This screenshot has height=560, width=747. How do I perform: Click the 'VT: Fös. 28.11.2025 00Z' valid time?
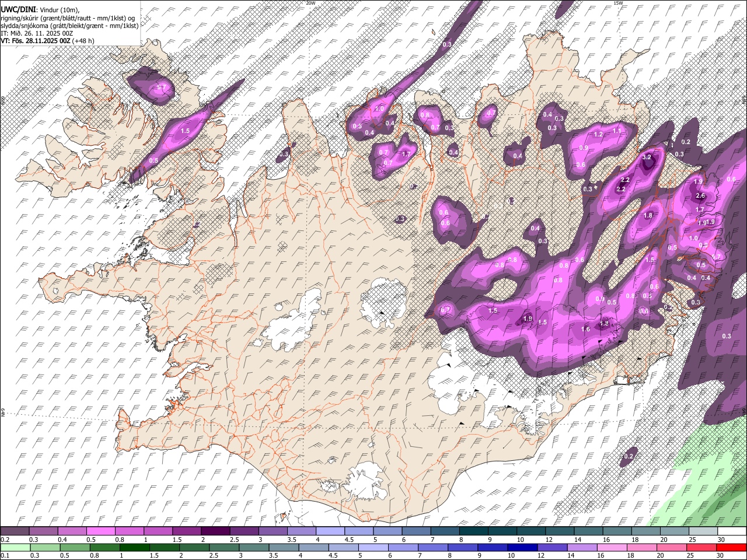click(x=35, y=41)
